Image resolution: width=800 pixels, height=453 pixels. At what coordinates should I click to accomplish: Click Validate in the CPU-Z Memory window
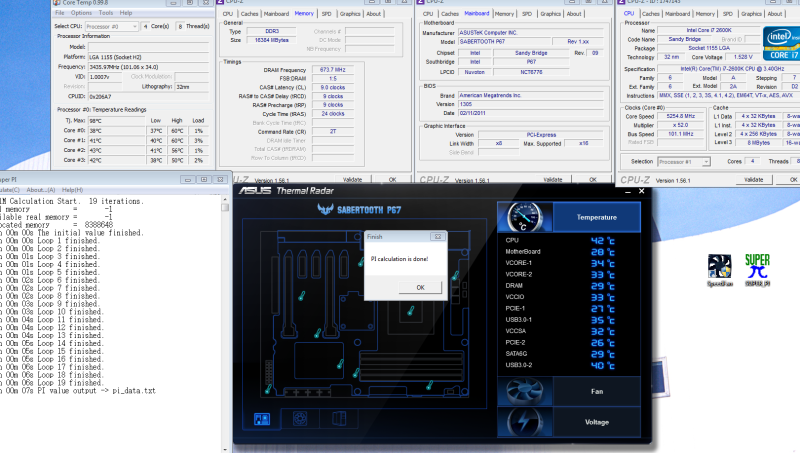[x=353, y=180]
